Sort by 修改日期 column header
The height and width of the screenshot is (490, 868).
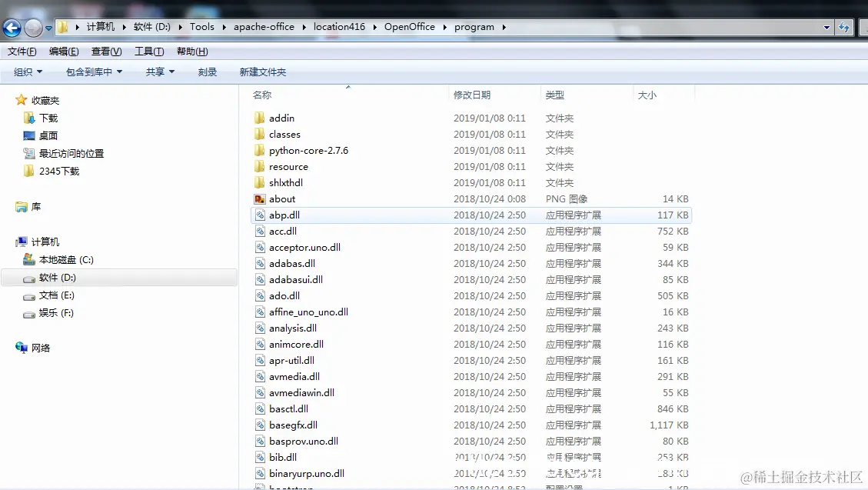pyautogui.click(x=471, y=95)
